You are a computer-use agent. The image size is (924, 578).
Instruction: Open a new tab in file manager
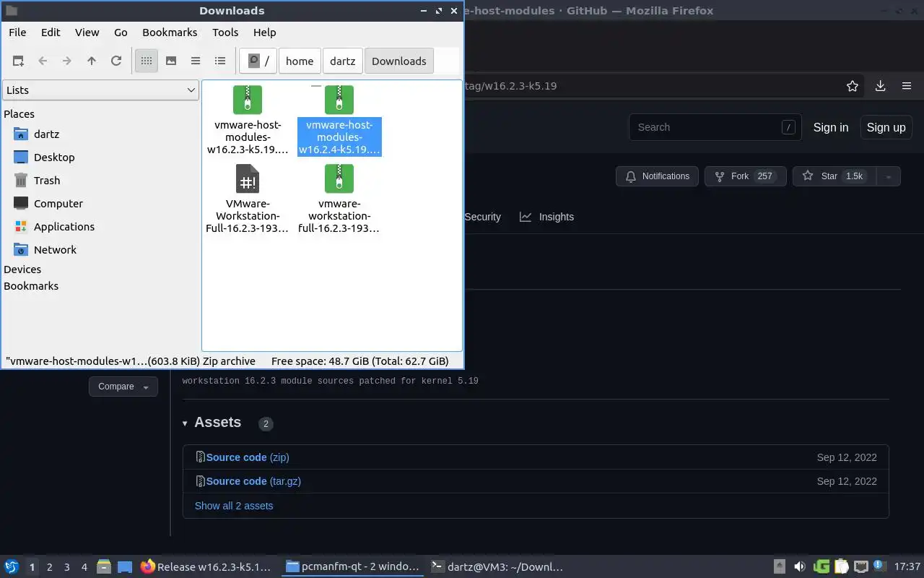(18, 61)
